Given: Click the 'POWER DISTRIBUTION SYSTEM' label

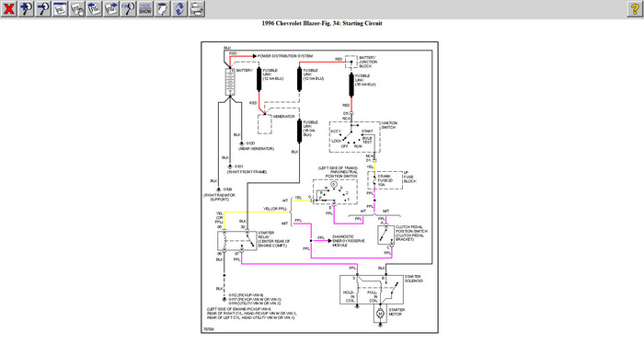Looking at the screenshot, I should tap(285, 56).
